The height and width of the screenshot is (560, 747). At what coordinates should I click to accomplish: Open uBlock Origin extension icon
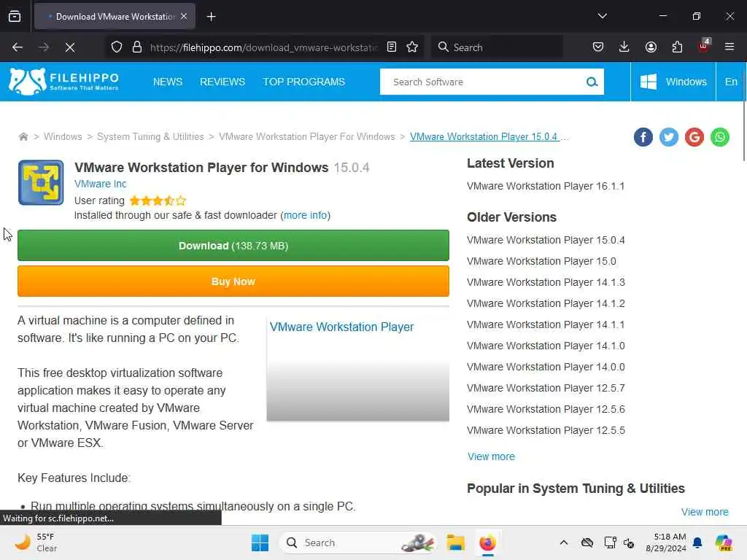pos(704,46)
